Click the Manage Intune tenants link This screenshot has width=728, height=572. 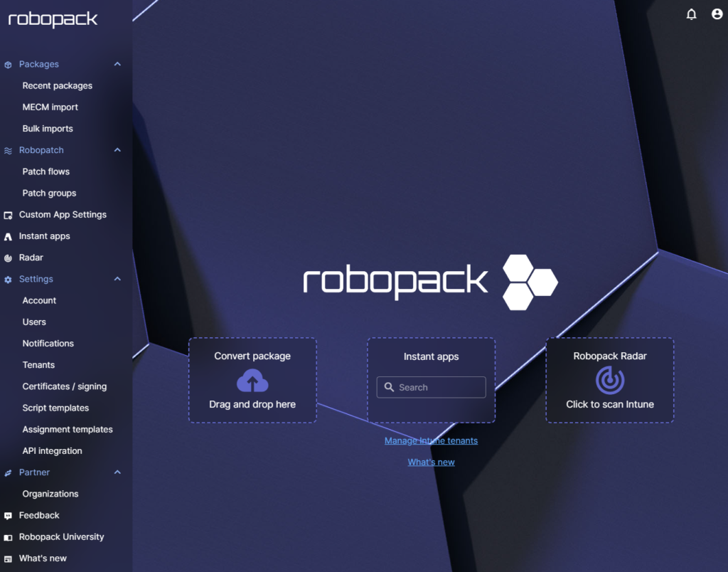[x=431, y=440]
